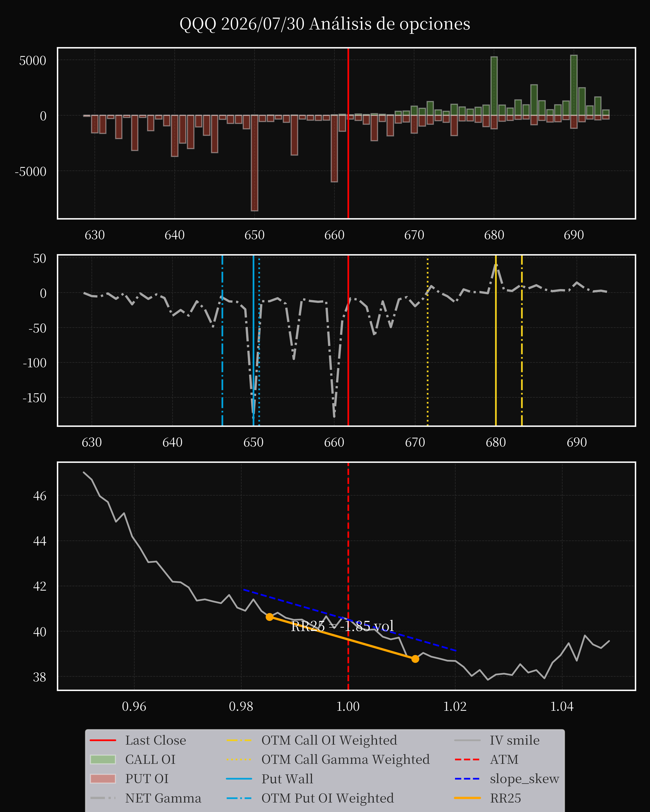This screenshot has height=812, width=650.
Task: Click the 'ATM' legend label
Action: coord(504,759)
